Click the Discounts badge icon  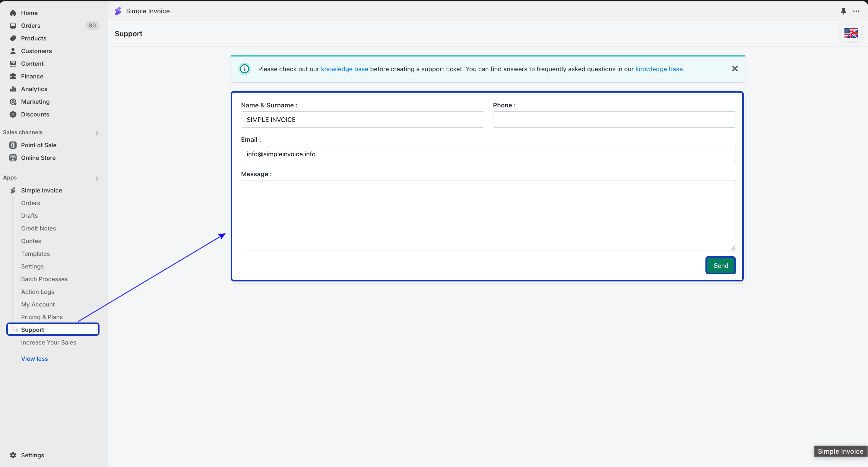click(x=13, y=114)
